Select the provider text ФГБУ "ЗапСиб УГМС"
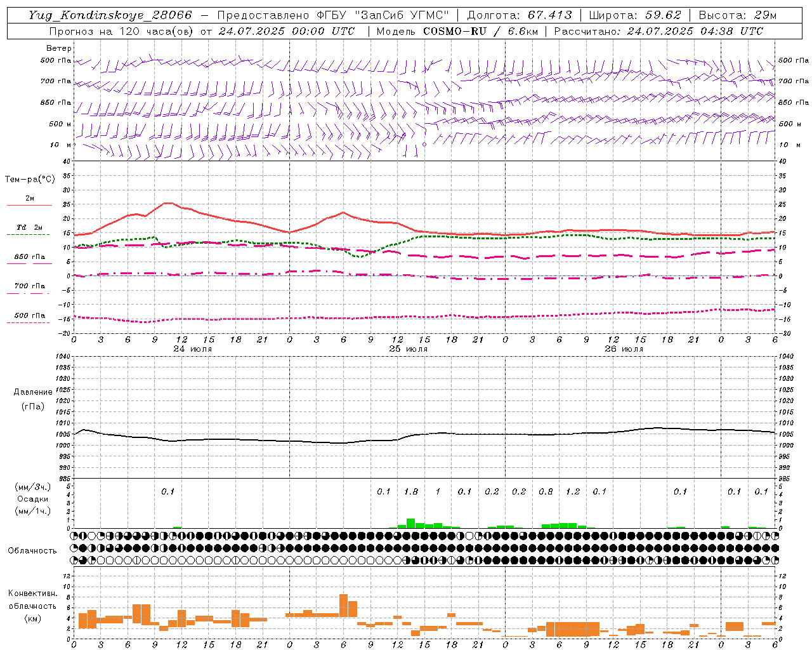 [383, 15]
